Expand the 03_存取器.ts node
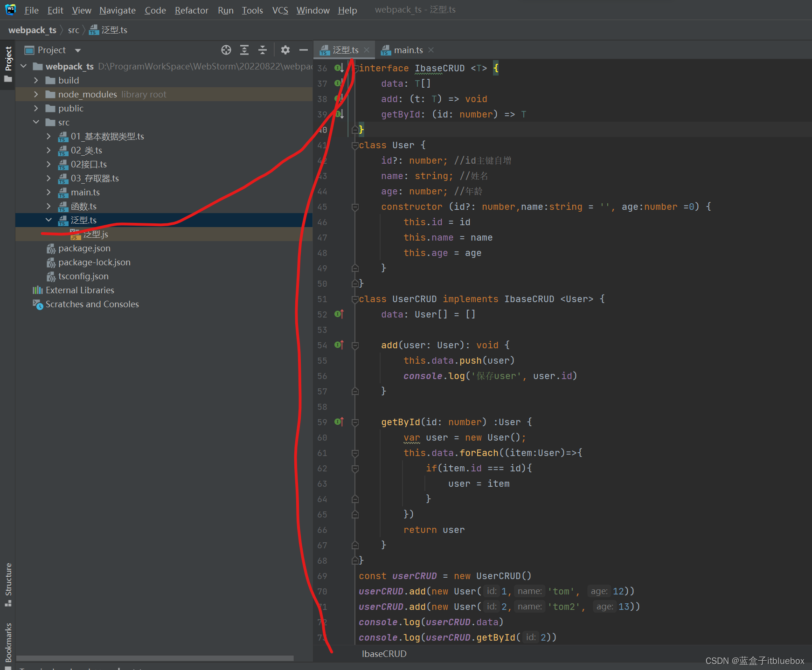The image size is (812, 670). (49, 178)
